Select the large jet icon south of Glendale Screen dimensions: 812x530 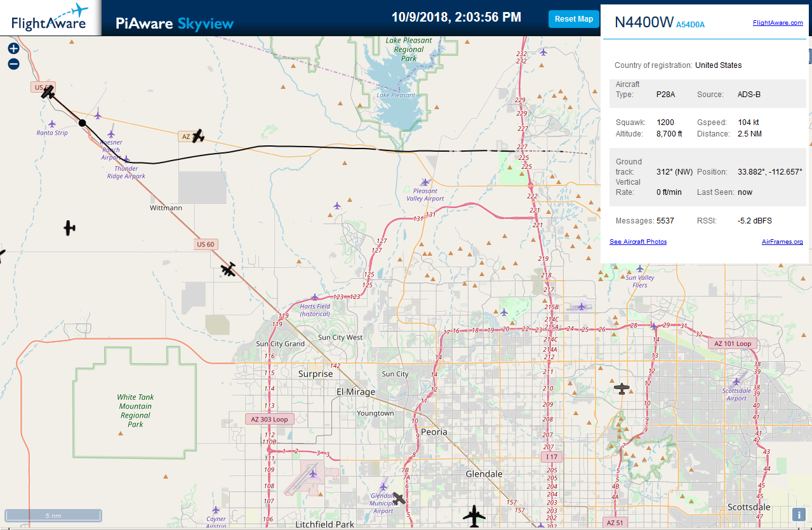click(x=474, y=516)
